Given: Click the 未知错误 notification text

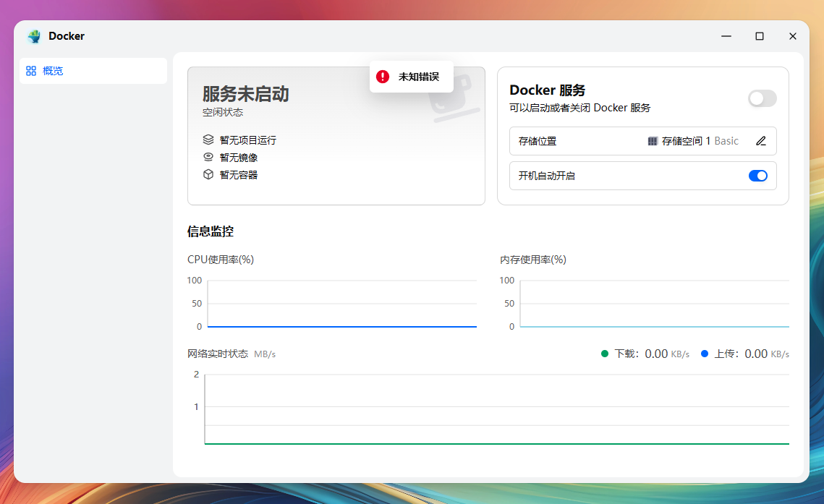Looking at the screenshot, I should 419,77.
